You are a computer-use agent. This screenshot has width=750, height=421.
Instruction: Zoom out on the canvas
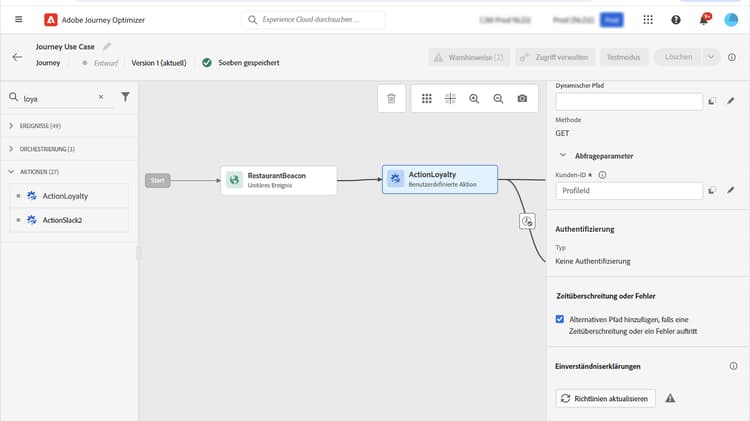point(498,99)
